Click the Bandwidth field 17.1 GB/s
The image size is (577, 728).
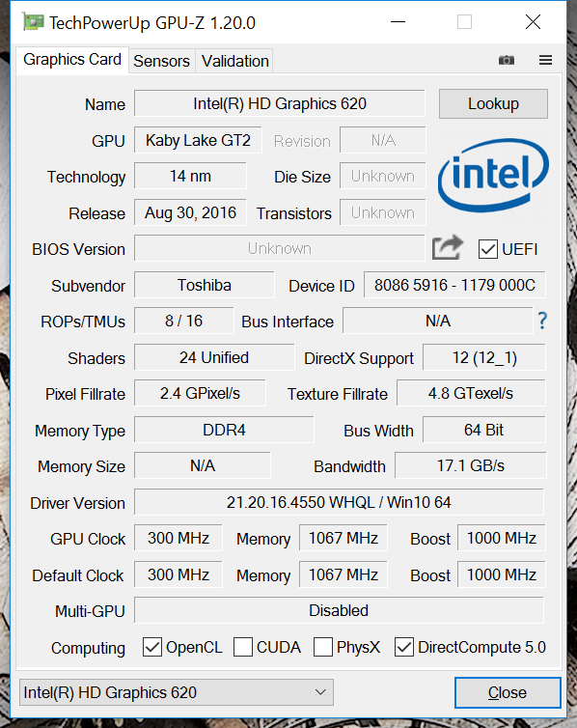(x=471, y=465)
